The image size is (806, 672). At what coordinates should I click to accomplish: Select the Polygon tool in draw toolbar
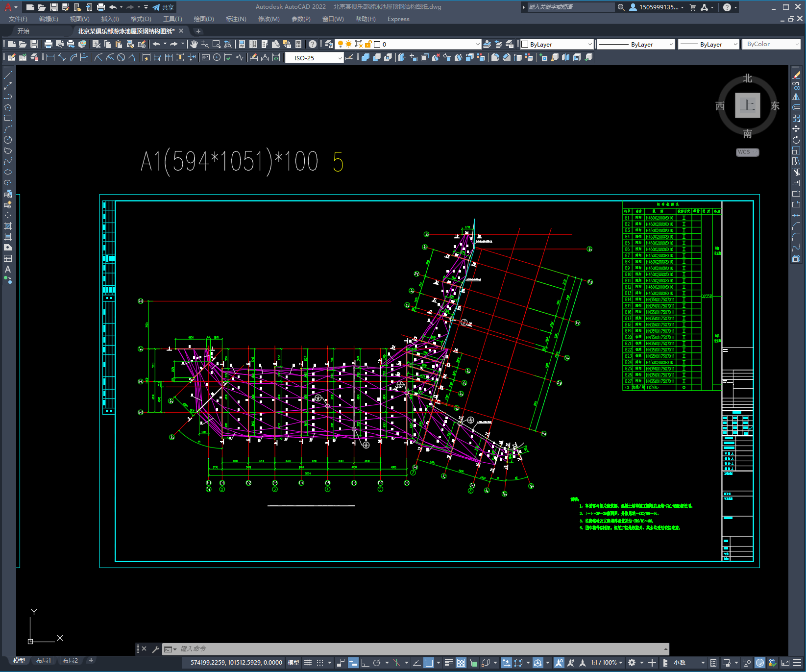(8, 107)
